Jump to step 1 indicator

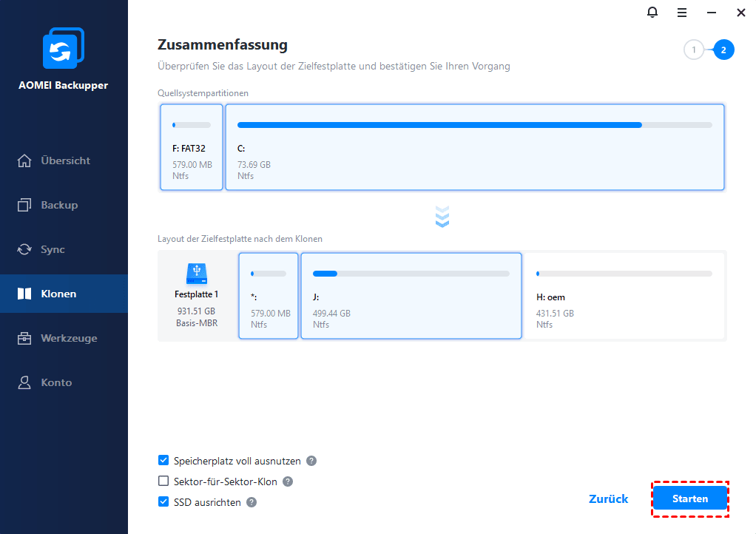[694, 50]
